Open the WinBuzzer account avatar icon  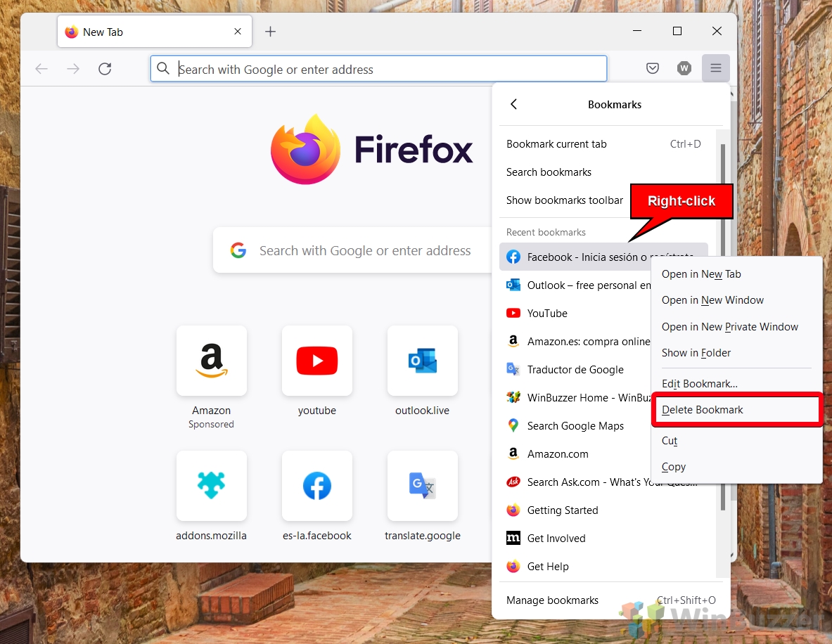[684, 68]
